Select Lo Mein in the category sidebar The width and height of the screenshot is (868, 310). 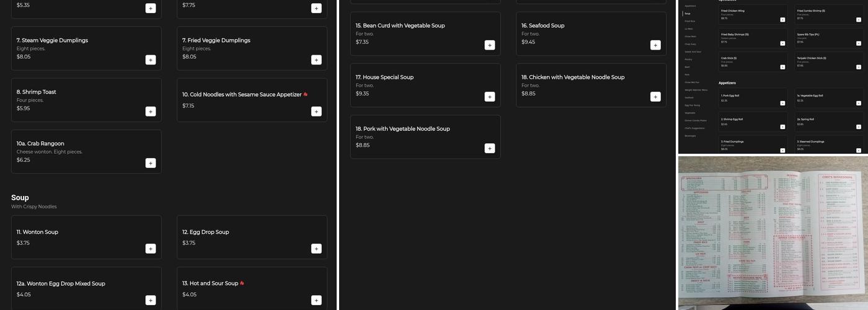(689, 29)
